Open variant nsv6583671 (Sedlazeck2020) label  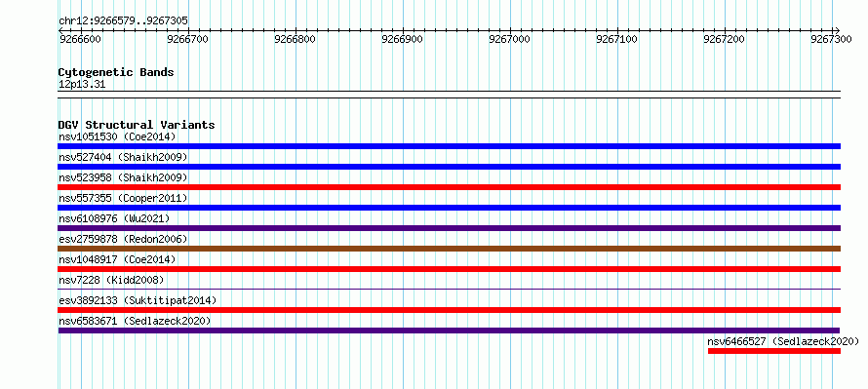click(x=135, y=321)
